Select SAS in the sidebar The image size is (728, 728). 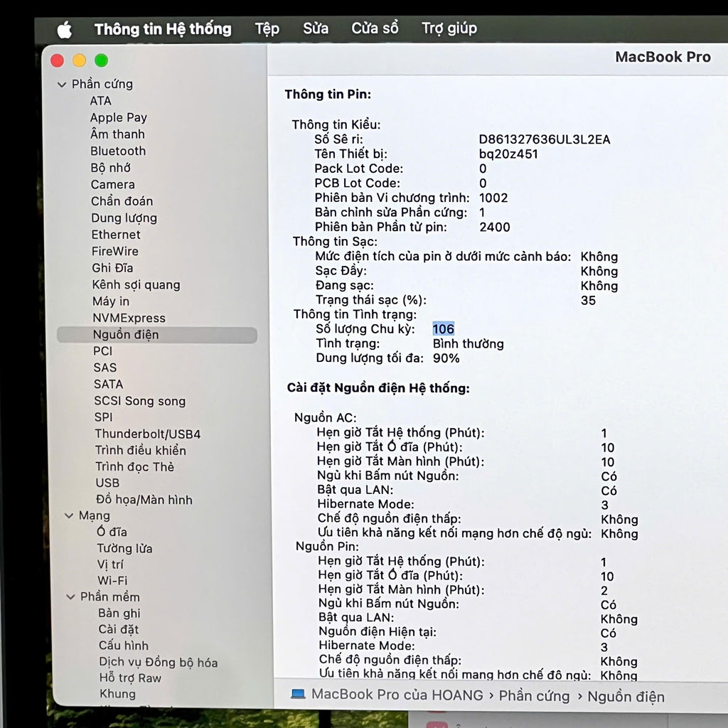105,368
